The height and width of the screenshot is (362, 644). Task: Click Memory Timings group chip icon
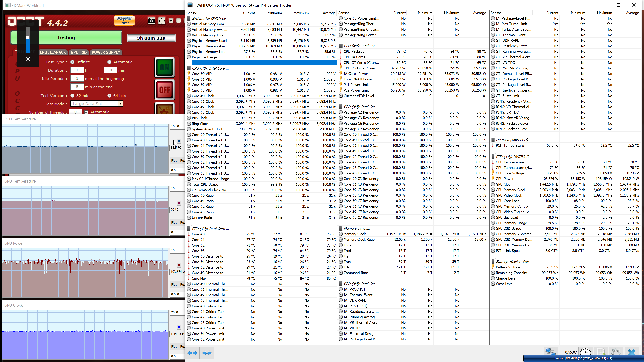tap(341, 228)
